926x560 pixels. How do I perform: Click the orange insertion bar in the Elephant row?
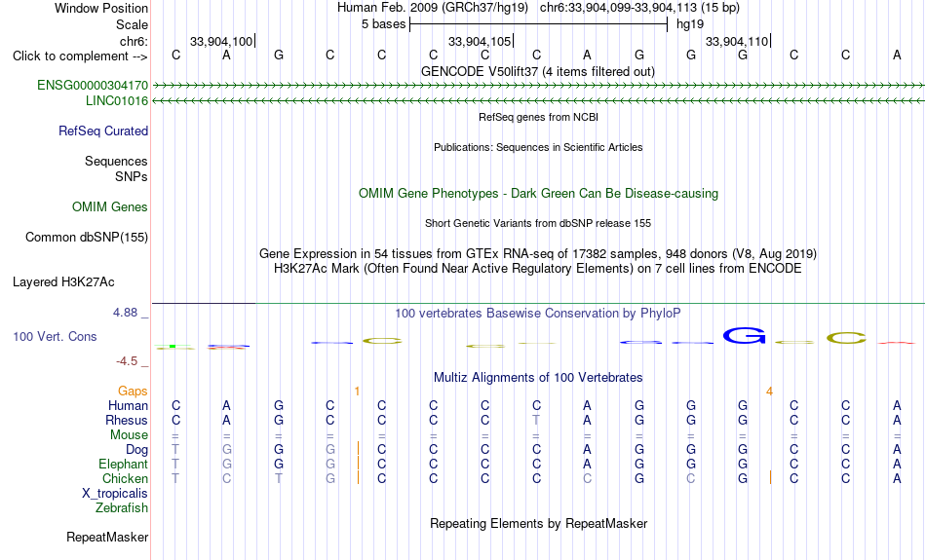(x=358, y=464)
